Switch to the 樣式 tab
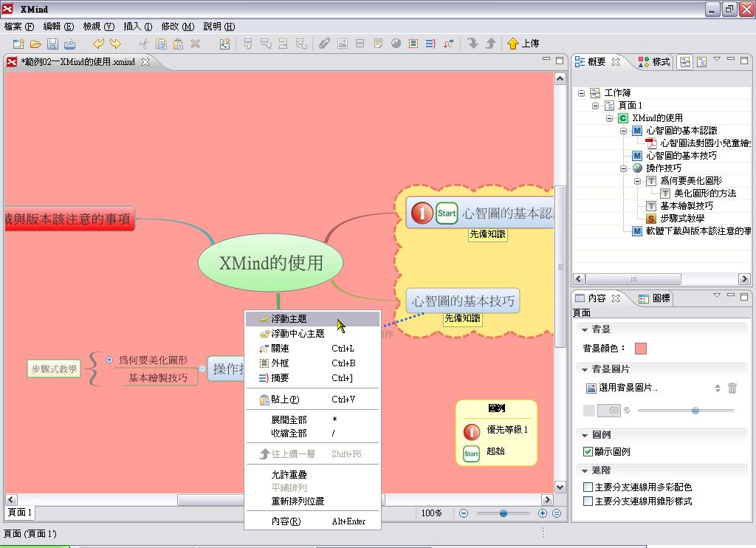Viewport: 756px width, 548px height. click(654, 62)
